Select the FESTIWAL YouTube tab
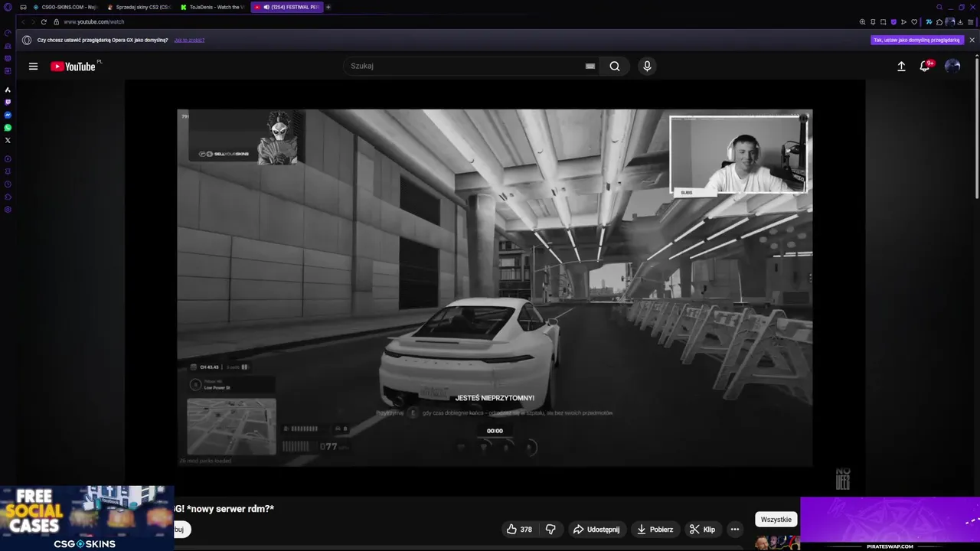This screenshot has height=551, width=980. point(286,7)
